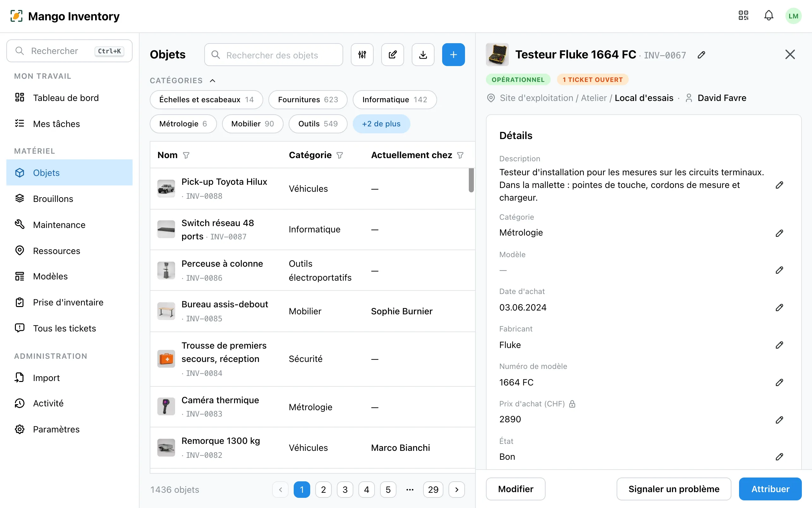Toggle the Fournitures category chip

308,99
